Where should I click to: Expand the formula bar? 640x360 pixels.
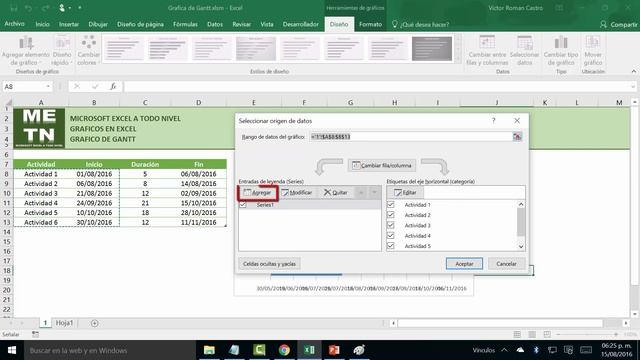click(633, 87)
